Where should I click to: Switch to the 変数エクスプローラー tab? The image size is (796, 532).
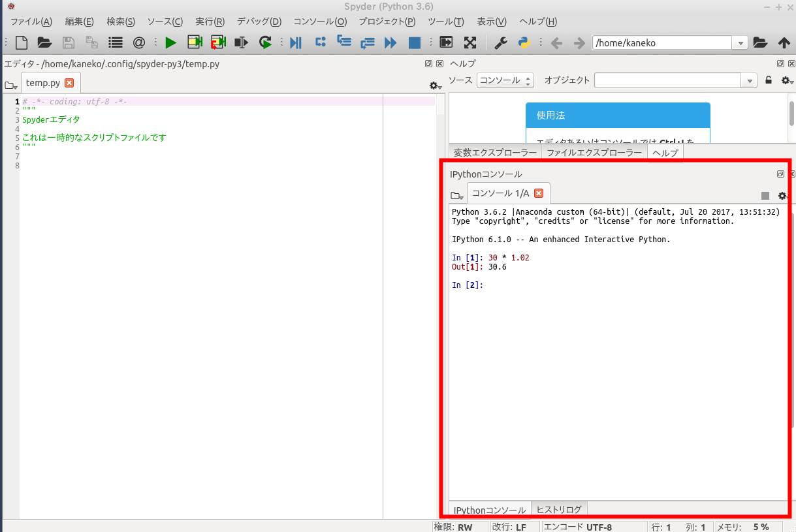496,153
